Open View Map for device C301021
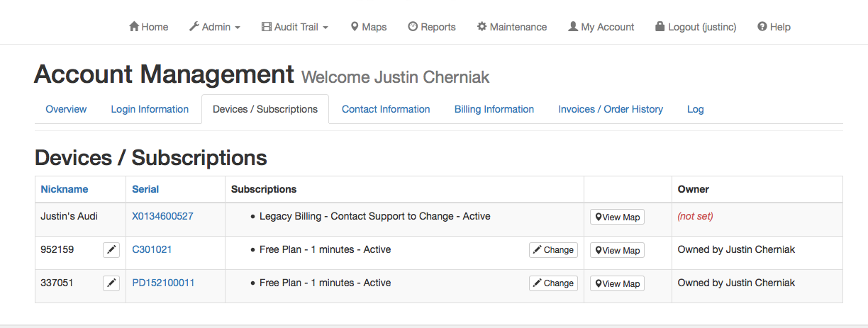Image resolution: width=868 pixels, height=328 pixels. click(617, 251)
